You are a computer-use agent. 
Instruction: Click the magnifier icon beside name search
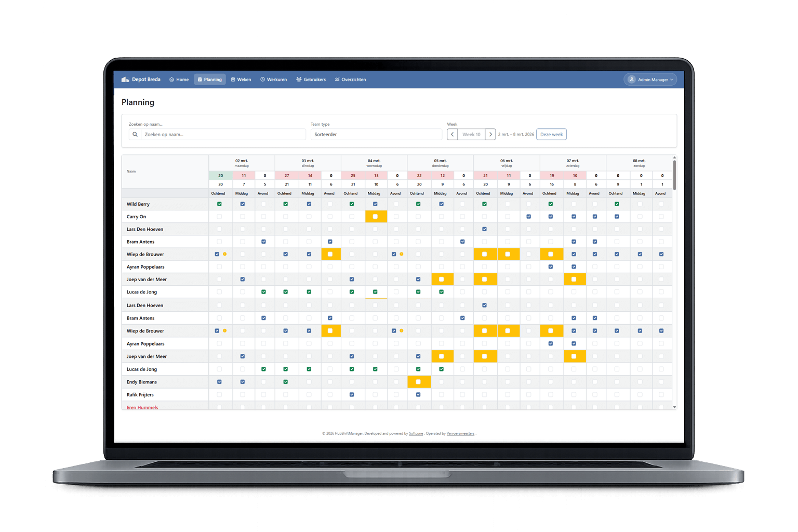pos(135,135)
